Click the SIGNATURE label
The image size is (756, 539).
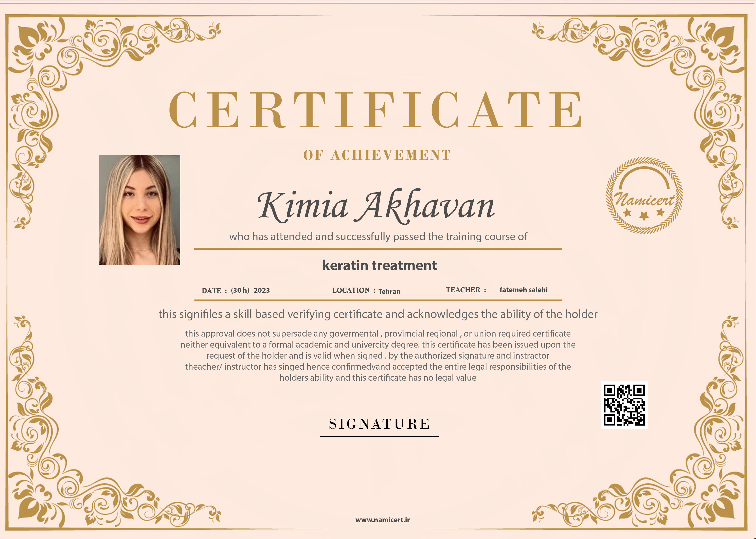[379, 424]
